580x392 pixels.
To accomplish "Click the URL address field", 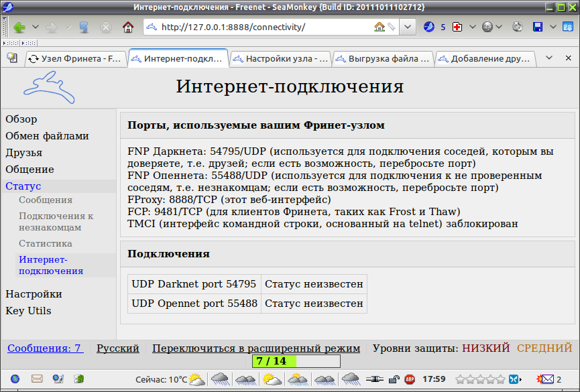I will pos(264,27).
